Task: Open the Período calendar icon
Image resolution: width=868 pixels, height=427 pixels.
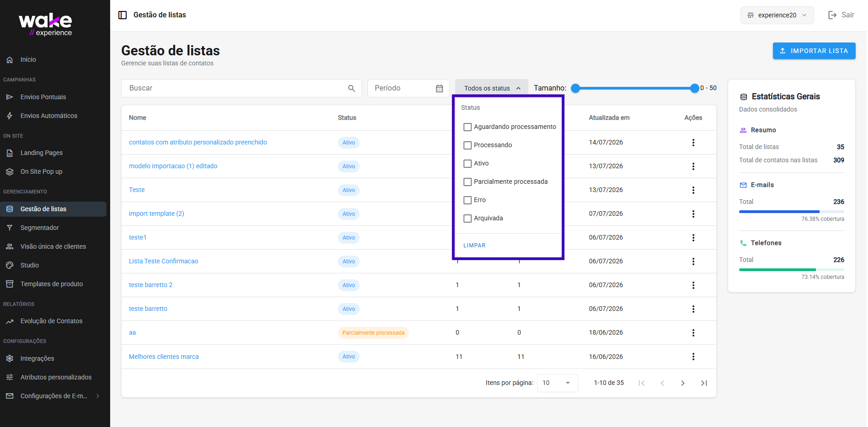Action: tap(439, 88)
